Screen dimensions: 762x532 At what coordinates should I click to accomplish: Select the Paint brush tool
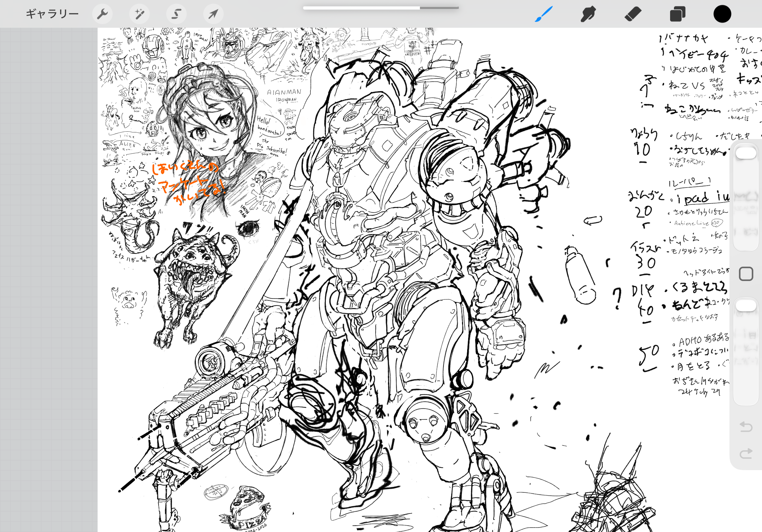(x=544, y=14)
